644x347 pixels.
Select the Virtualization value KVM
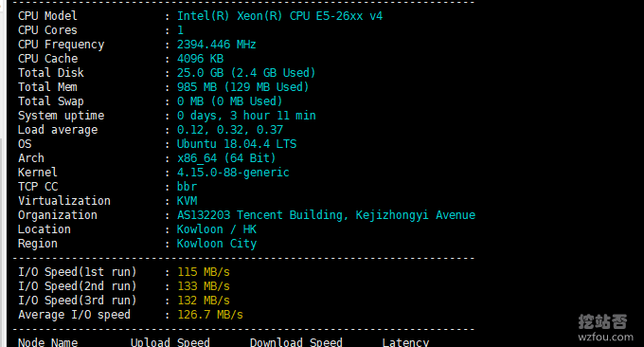(187, 201)
